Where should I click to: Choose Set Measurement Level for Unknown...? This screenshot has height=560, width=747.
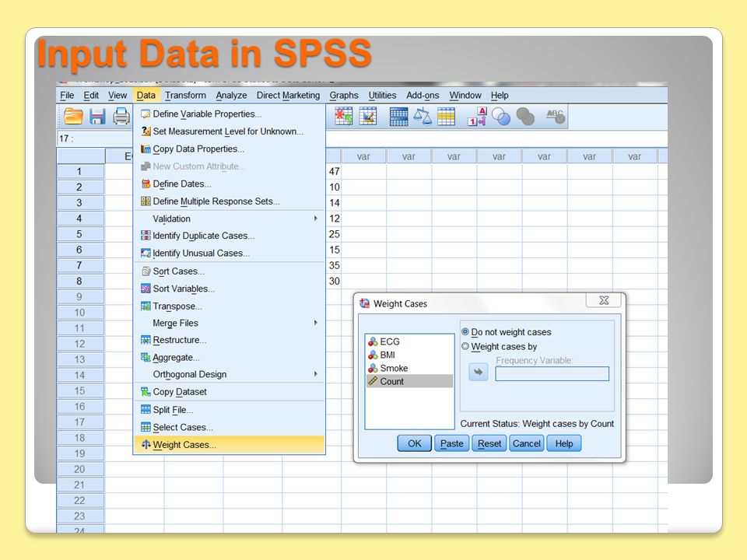coord(229,131)
